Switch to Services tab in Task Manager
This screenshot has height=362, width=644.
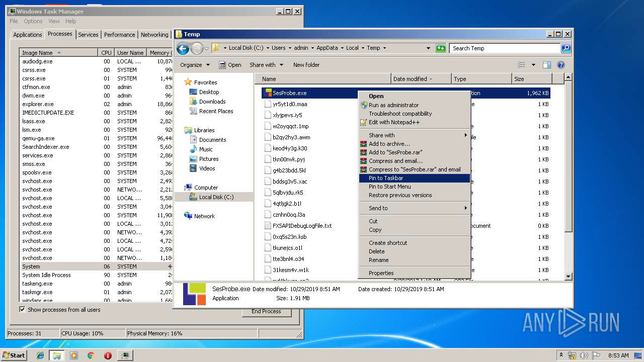click(88, 35)
